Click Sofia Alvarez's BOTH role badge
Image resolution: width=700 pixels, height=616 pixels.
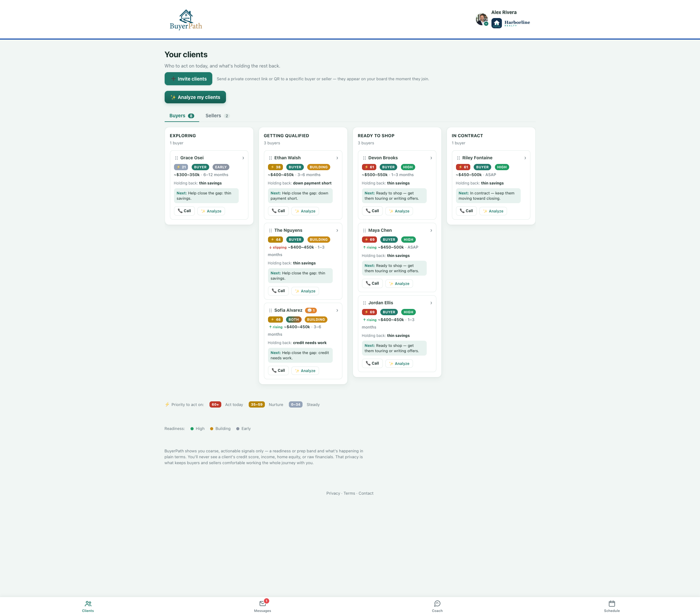pyautogui.click(x=294, y=320)
